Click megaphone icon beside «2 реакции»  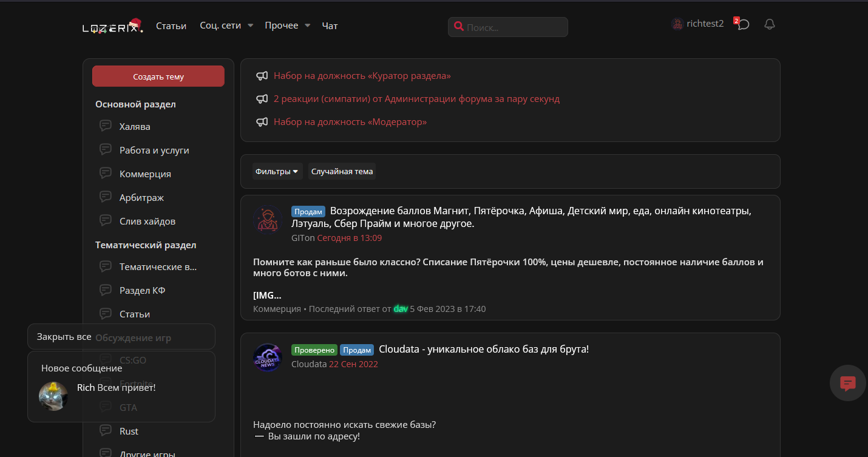coord(262,98)
